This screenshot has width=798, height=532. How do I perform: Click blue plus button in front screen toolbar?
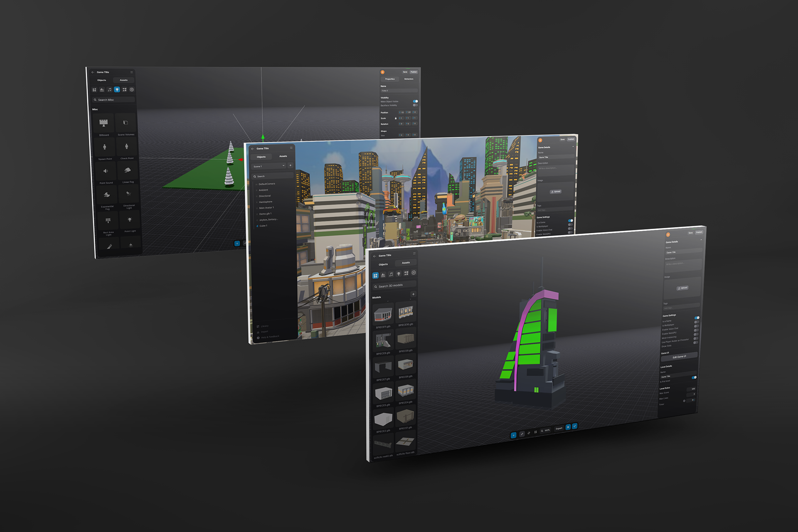[x=513, y=435]
